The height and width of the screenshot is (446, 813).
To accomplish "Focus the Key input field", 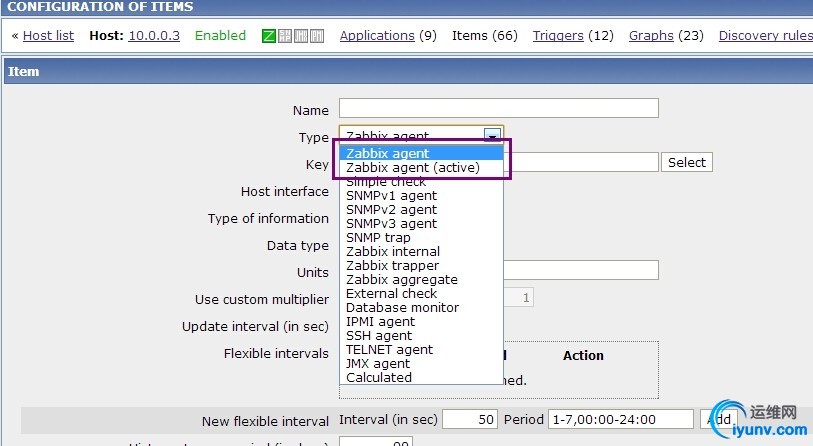I will coord(581,162).
